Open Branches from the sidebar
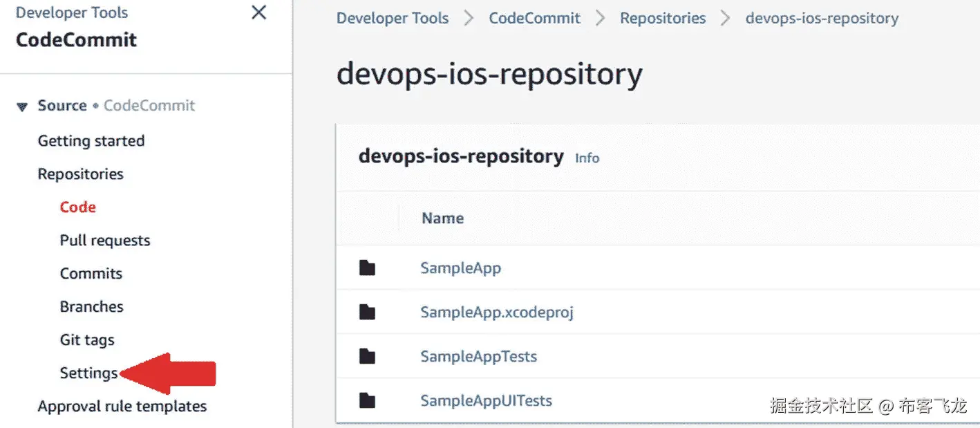Viewport: 980px width, 428px height. 92,307
